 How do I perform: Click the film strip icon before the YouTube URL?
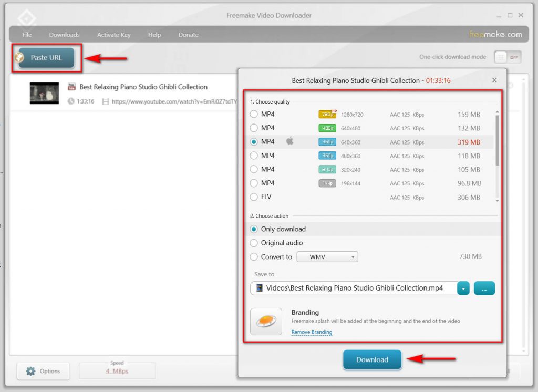[105, 101]
